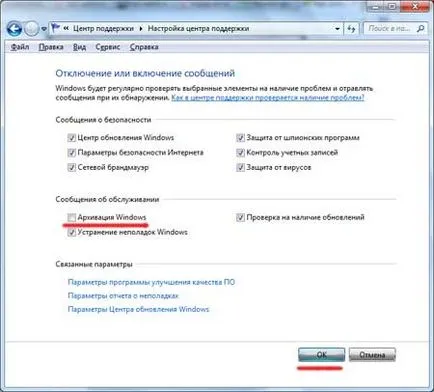Click Сообщения об обслуживании section label
Viewport: 434px width, 392px height.
pyautogui.click(x=107, y=199)
